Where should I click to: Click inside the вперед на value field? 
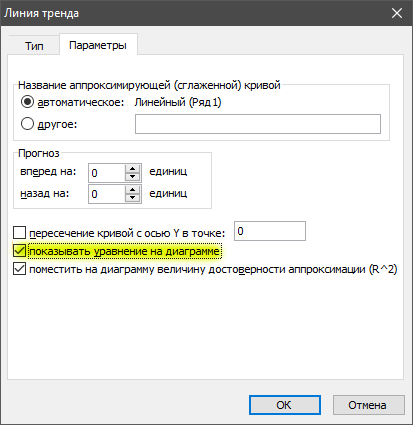pyautogui.click(x=107, y=173)
